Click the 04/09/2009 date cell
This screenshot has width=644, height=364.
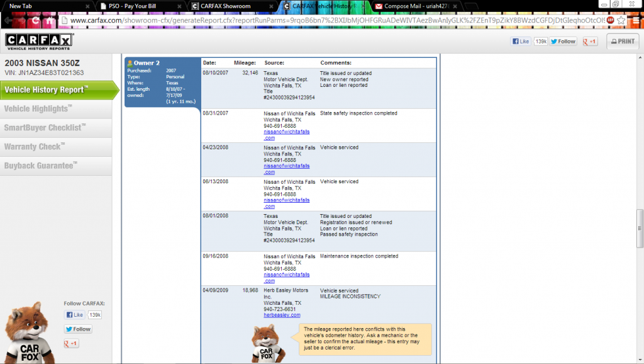[215, 290]
